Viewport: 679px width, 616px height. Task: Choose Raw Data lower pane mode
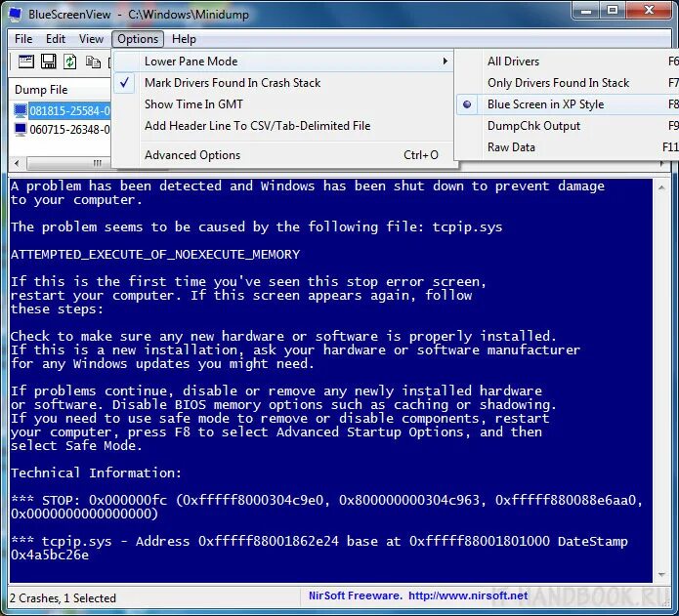568,147
